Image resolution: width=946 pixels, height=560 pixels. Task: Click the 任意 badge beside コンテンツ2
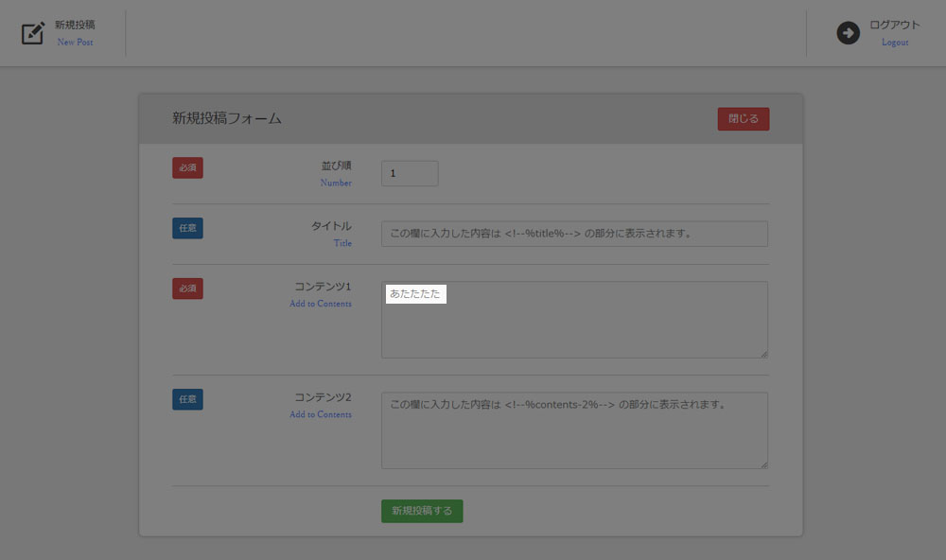tap(187, 399)
